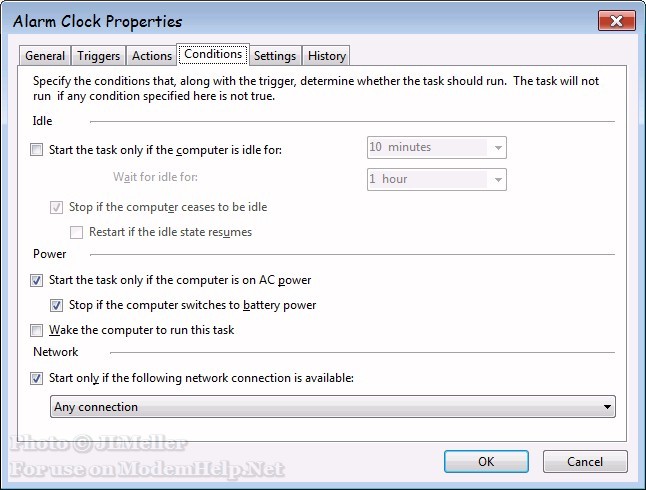This screenshot has height=490, width=646.
Task: Enable start only if computer is idle
Action: coord(37,151)
